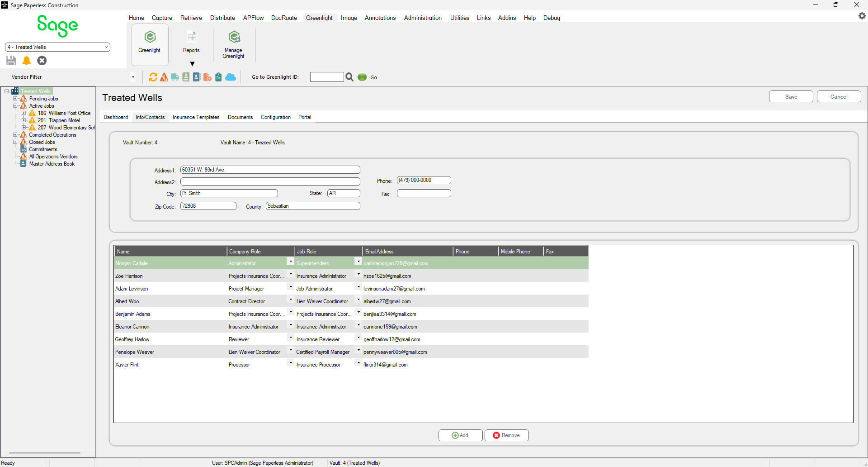Collapse the Active Jobs tree node
The image size is (868, 467).
[x=15, y=106]
